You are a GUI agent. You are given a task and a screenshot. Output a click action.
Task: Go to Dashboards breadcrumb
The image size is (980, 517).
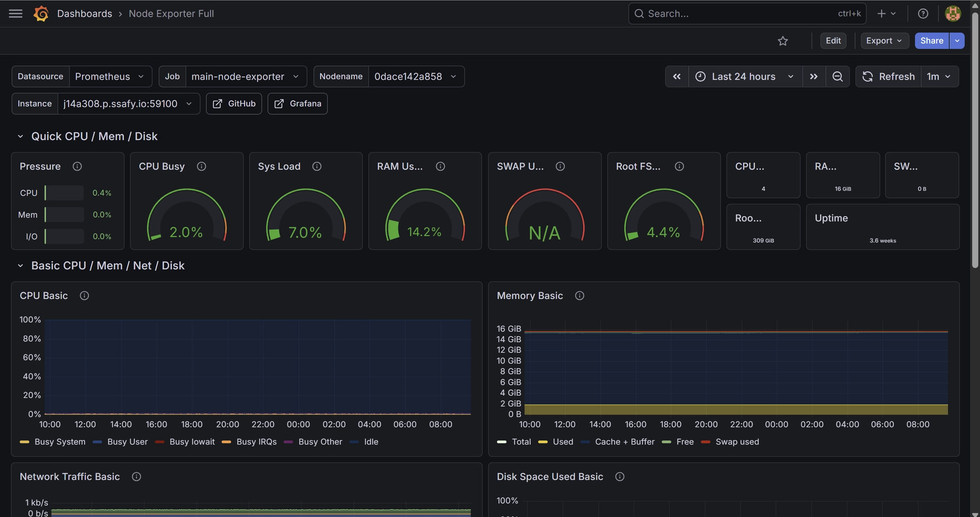point(85,13)
